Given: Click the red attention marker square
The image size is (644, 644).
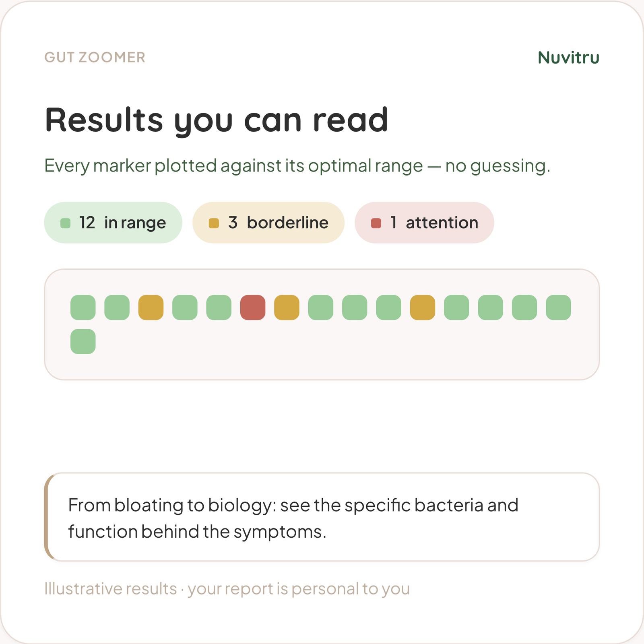Looking at the screenshot, I should tap(253, 308).
